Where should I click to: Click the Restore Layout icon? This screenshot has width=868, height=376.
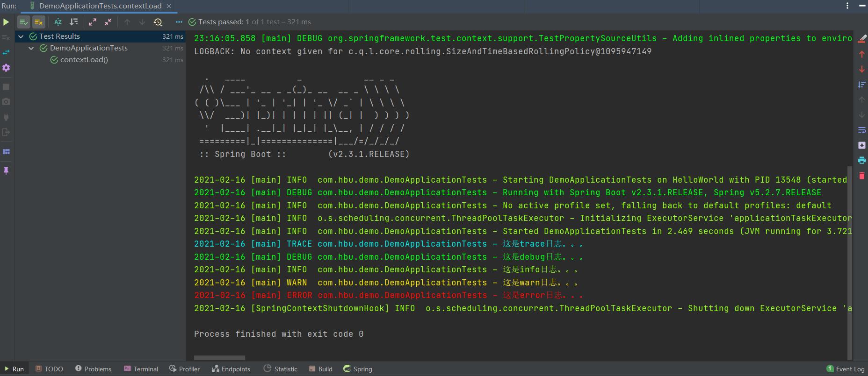[x=6, y=152]
